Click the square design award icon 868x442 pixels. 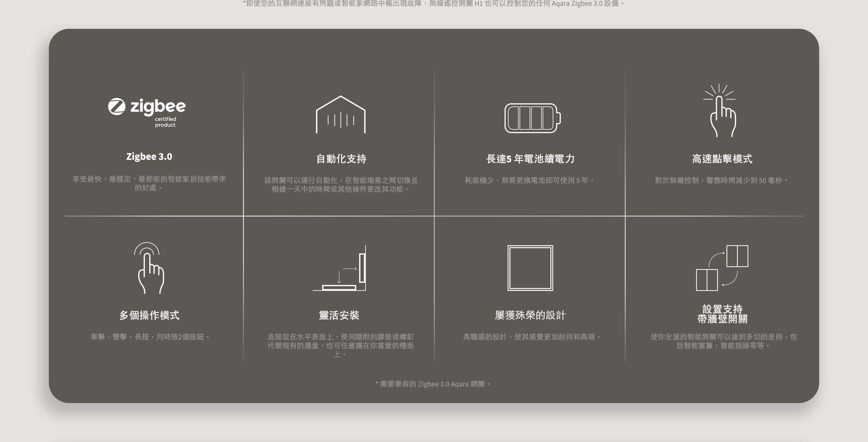(x=530, y=268)
